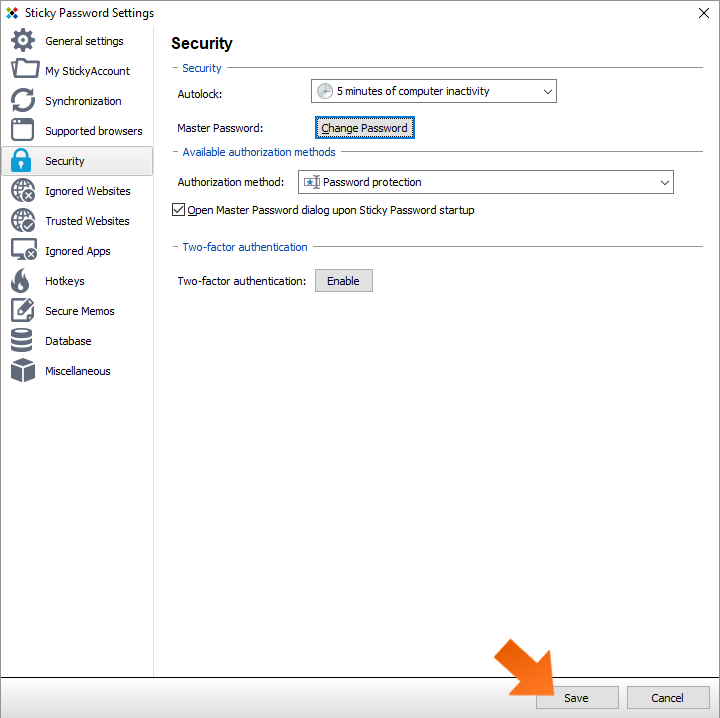Click '5 minutes of computer inactivity' value
The width and height of the screenshot is (720, 718).
pyautogui.click(x=413, y=91)
